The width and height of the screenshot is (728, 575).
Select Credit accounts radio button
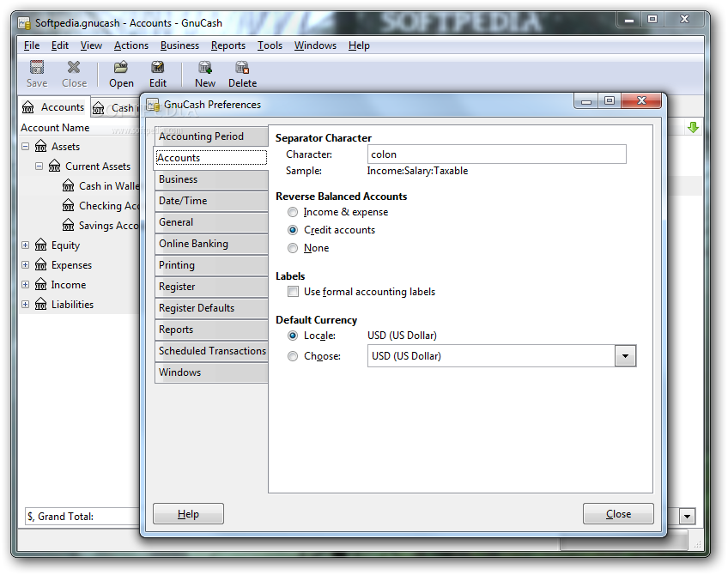tap(293, 230)
